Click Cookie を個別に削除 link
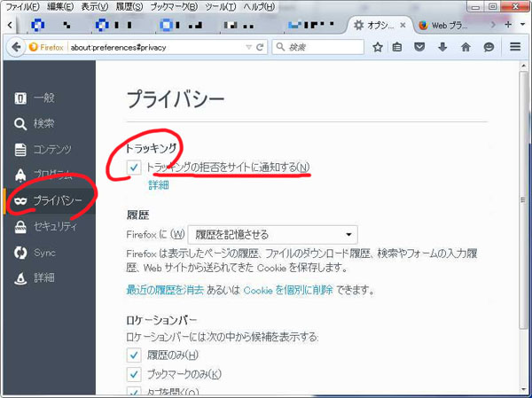 [288, 290]
